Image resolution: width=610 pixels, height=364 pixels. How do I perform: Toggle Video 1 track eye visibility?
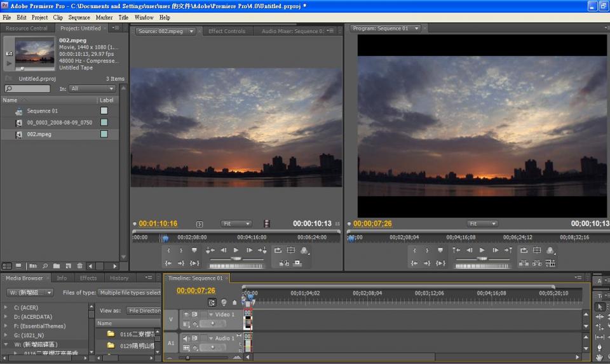pyautogui.click(x=186, y=314)
